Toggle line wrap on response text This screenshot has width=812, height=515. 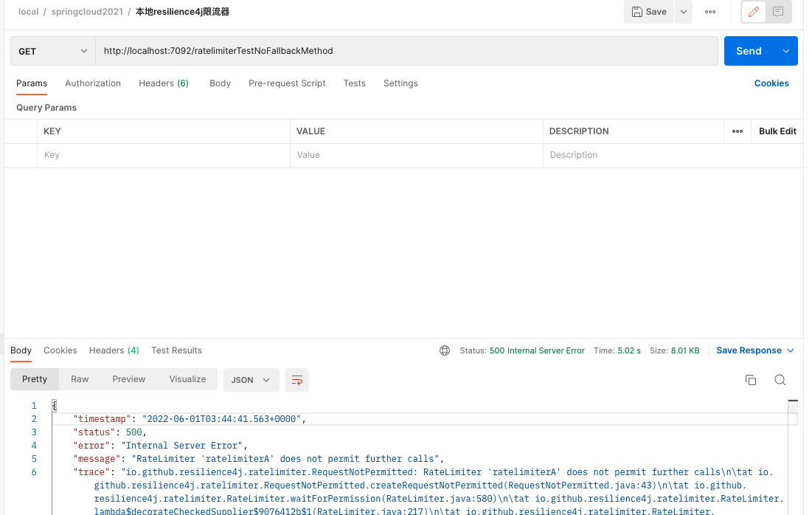coord(297,379)
